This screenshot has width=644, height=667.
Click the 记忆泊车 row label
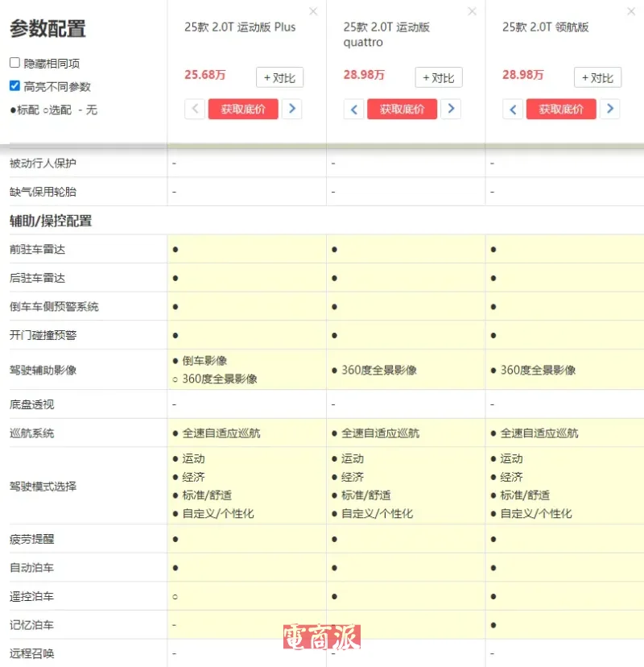point(32,625)
